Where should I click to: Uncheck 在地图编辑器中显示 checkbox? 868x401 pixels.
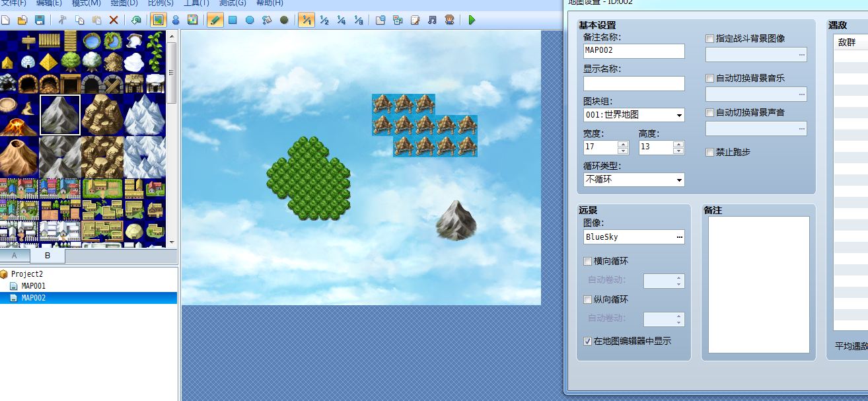coord(588,342)
